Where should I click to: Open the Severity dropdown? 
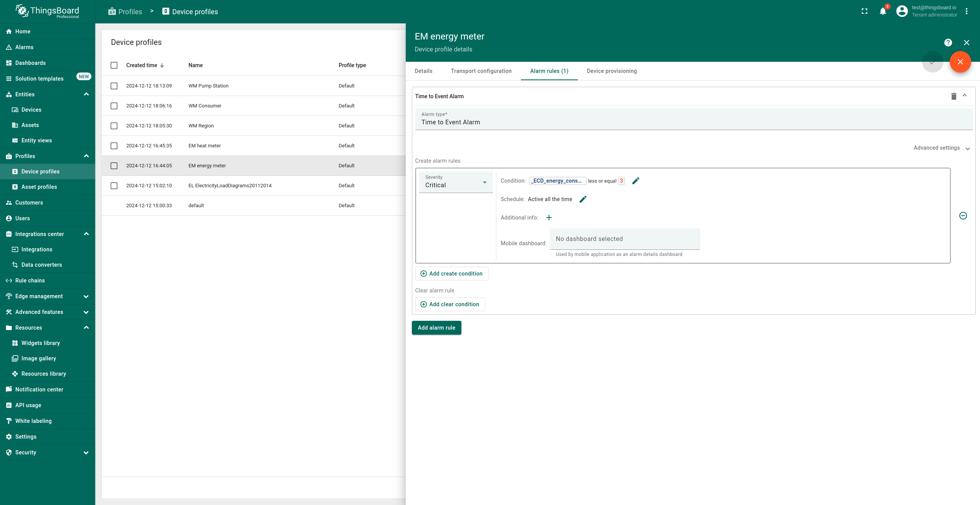456,182
